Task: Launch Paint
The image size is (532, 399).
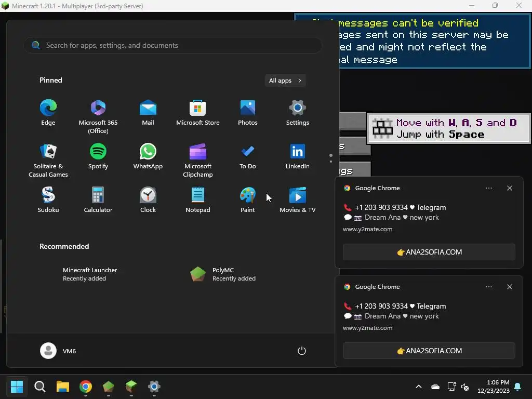Action: click(248, 200)
